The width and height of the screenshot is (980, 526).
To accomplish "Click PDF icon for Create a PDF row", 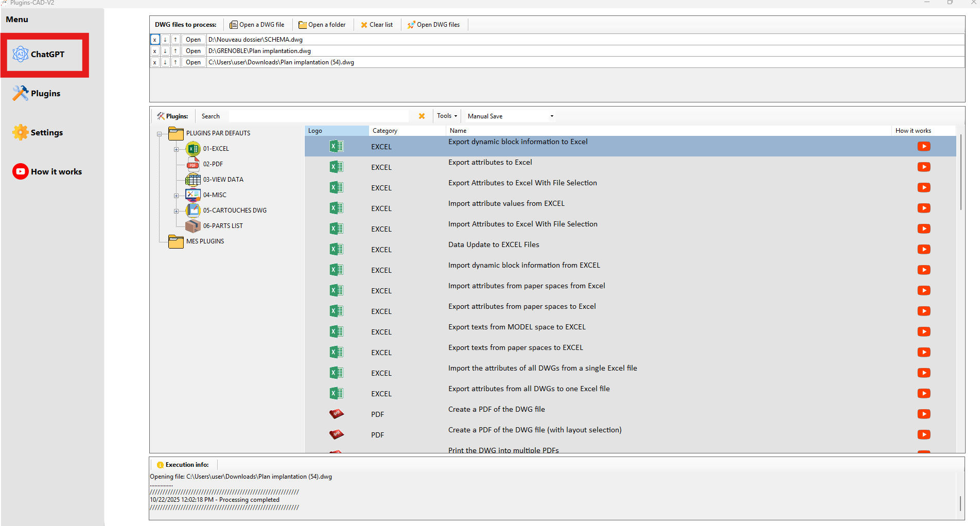I will 336,414.
